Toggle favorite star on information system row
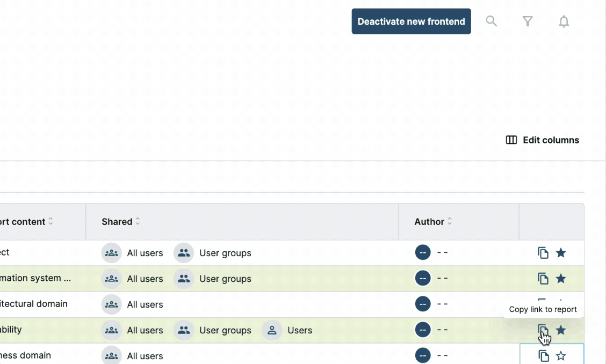Image resolution: width=606 pixels, height=364 pixels. pyautogui.click(x=561, y=279)
